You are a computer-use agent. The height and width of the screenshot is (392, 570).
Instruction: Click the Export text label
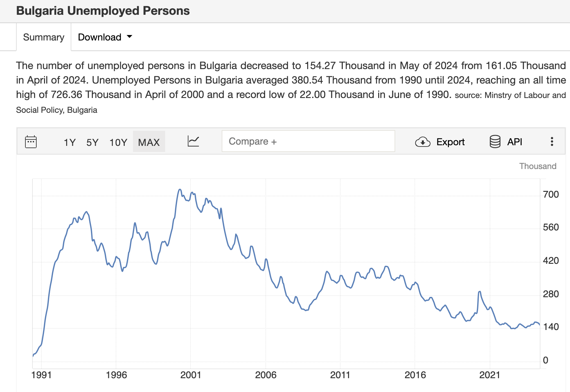[450, 142]
